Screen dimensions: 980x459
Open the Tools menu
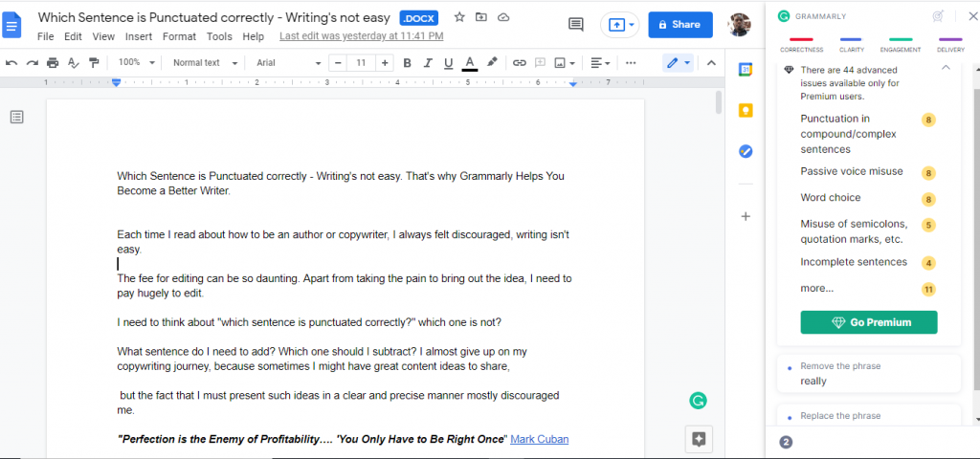(219, 36)
